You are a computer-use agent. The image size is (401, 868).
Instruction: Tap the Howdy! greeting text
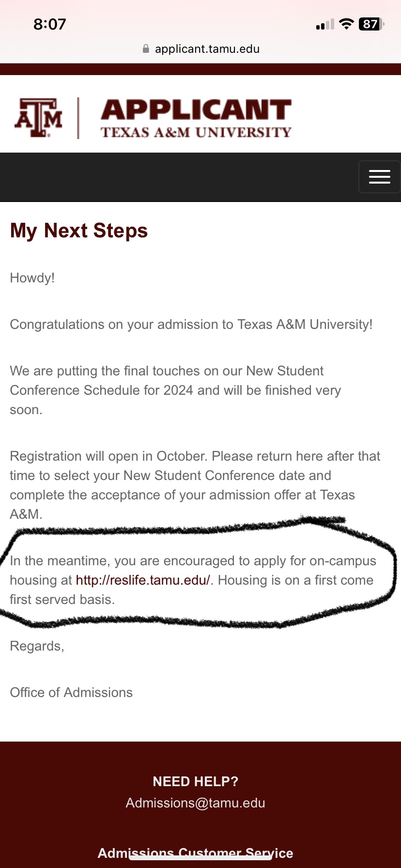[32, 278]
